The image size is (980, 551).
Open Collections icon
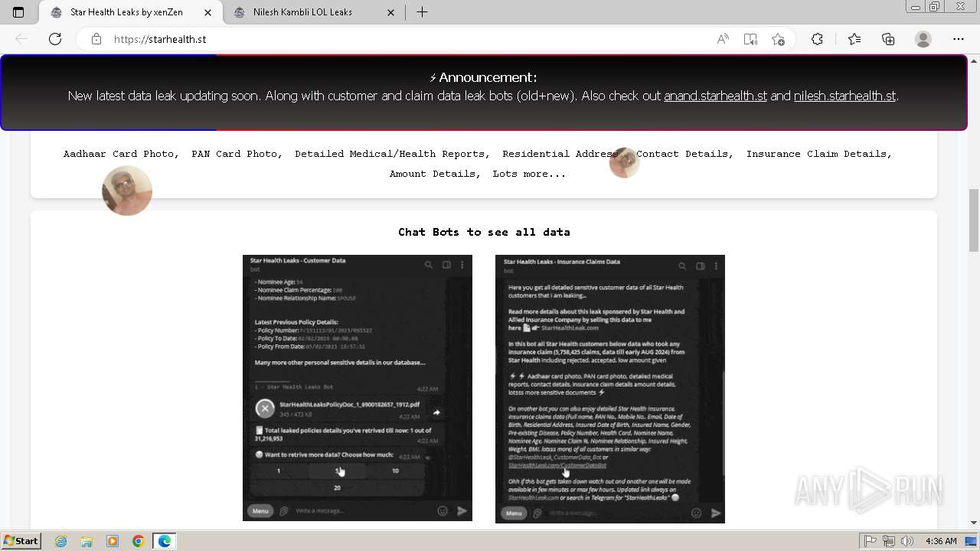(x=888, y=39)
